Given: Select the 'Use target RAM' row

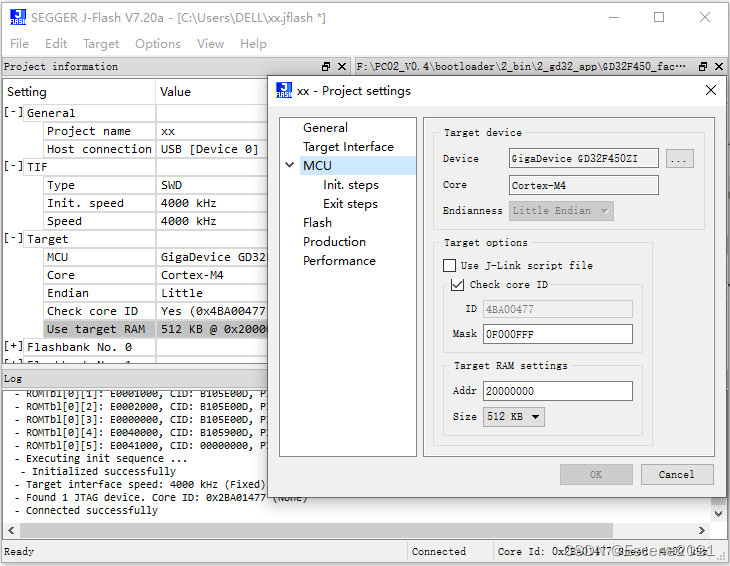Looking at the screenshot, I should pos(156,329).
